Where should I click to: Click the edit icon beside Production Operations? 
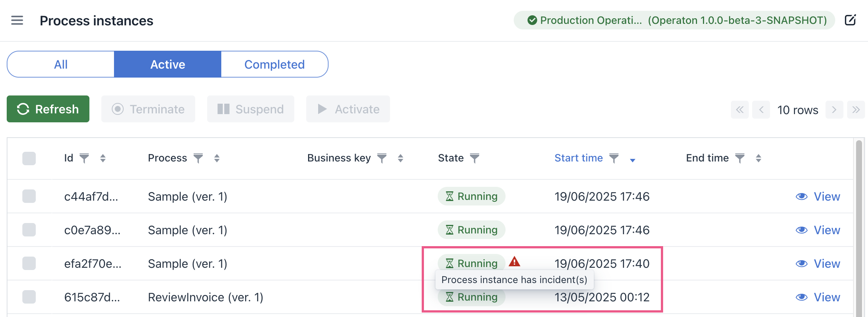pos(850,20)
